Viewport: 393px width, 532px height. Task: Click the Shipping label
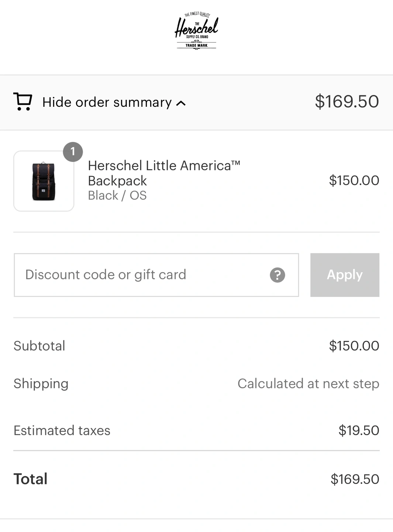pyautogui.click(x=41, y=384)
